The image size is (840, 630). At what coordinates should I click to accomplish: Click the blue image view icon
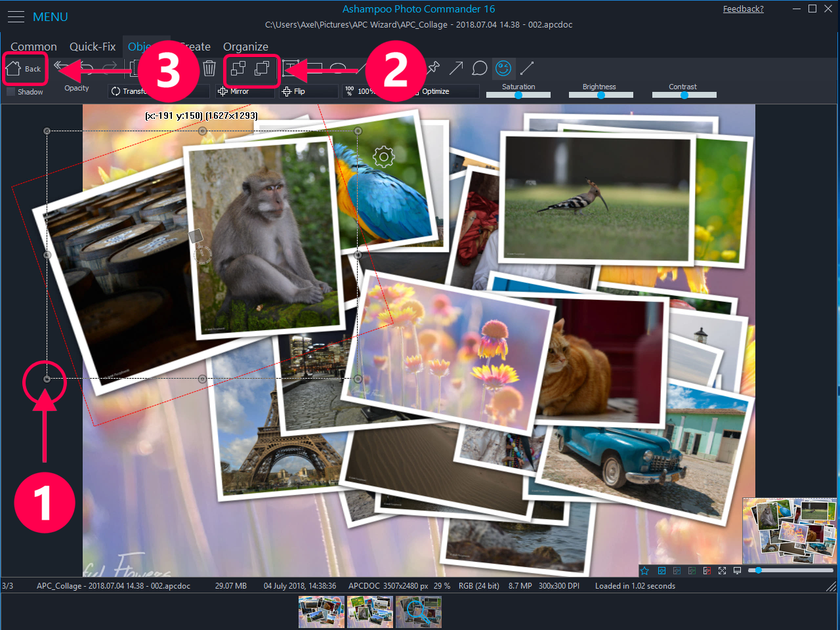661,571
